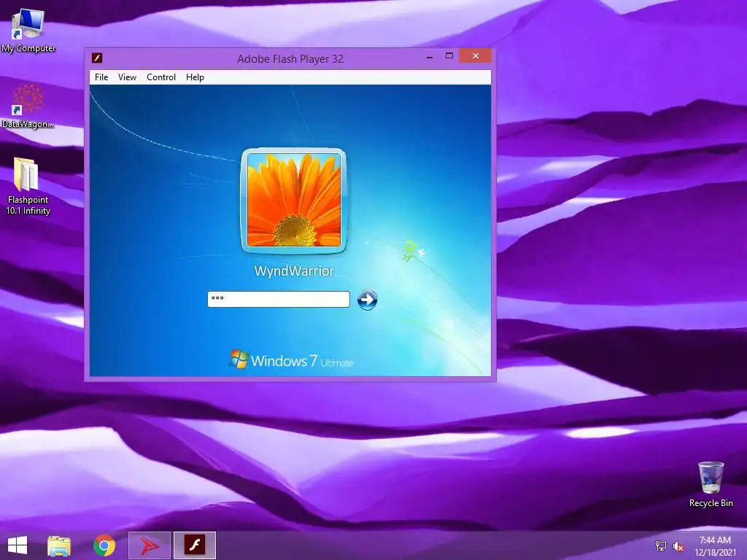Minimize the Adobe Flash Player window
Viewport: 747px width, 560px height.
click(x=430, y=57)
